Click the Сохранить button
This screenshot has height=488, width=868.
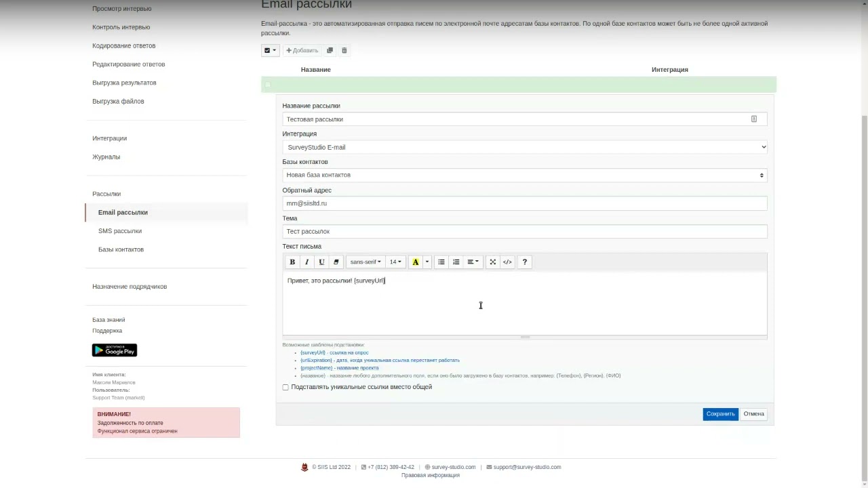point(720,414)
